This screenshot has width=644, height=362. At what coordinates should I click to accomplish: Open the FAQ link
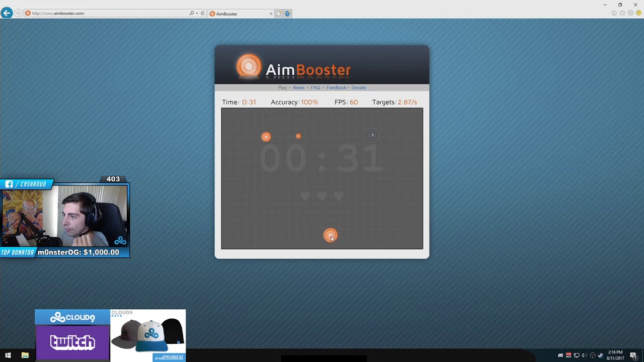[315, 87]
